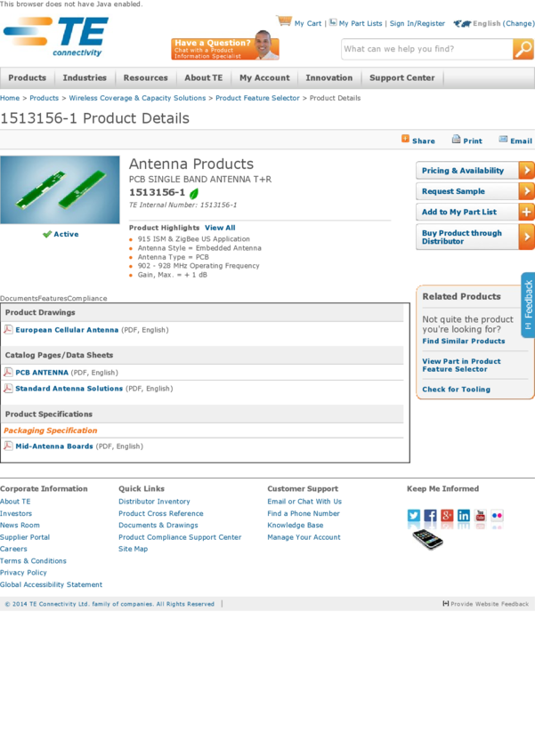Viewport: 535px width, 756px height.
Task: Click My Cart link
Action: pyautogui.click(x=308, y=23)
